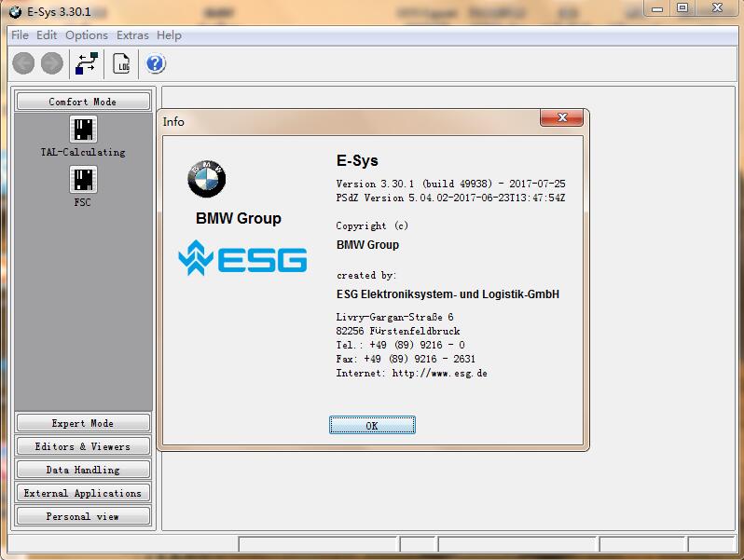Click the Livry-Gargan-Straße 6 address line
744x560 pixels.
[x=394, y=317]
